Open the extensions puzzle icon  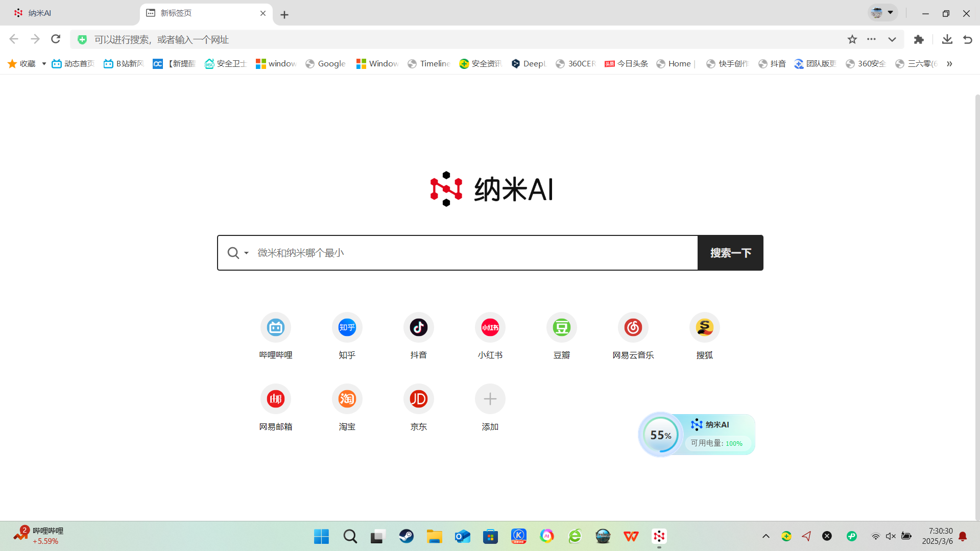[x=919, y=39]
